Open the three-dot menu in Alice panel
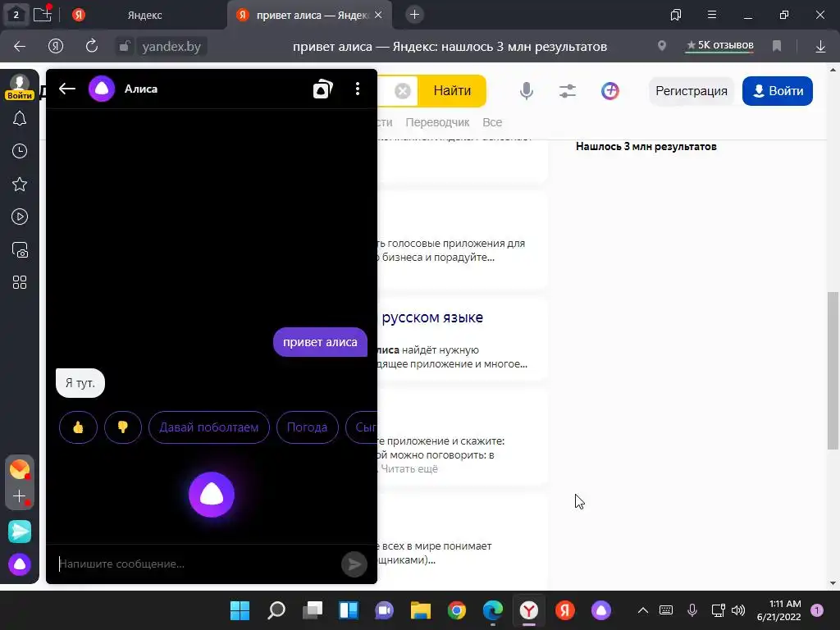The height and width of the screenshot is (630, 840). coord(358,89)
